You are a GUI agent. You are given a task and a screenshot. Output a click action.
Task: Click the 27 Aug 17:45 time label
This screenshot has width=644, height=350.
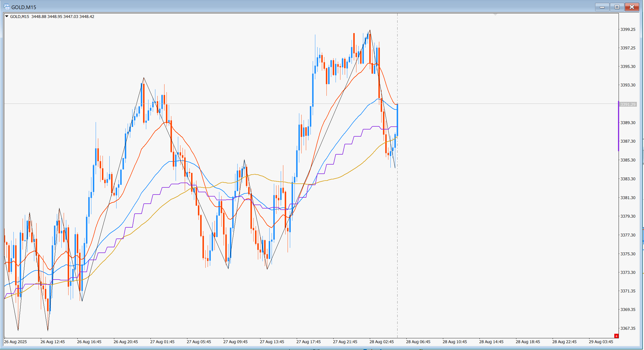point(308,342)
